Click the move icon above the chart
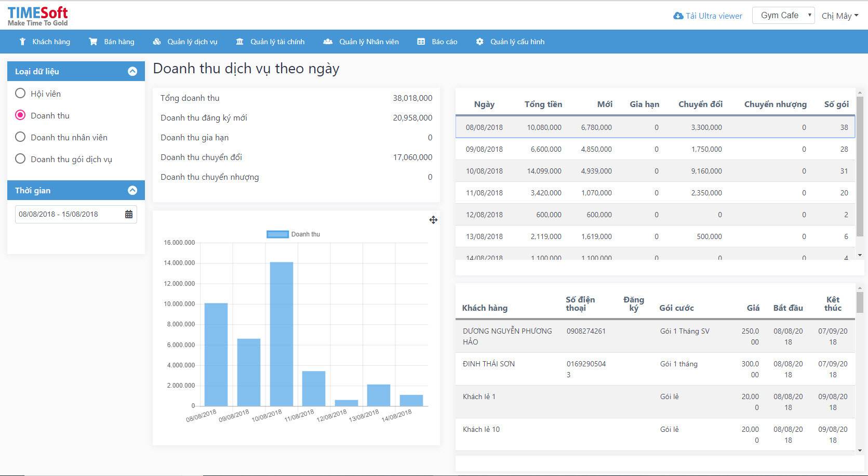Image resolution: width=868 pixels, height=476 pixels. [433, 220]
